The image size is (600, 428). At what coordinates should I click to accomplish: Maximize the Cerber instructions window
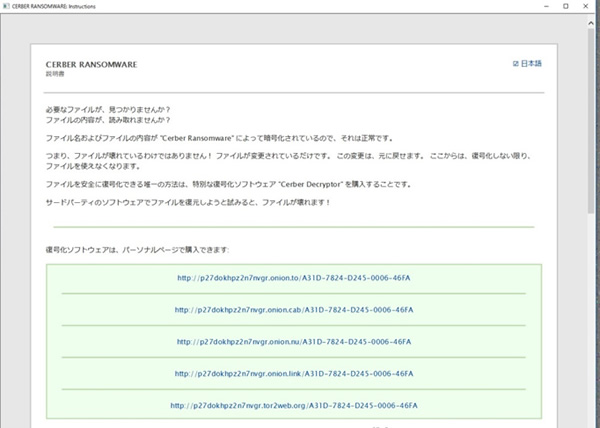point(566,6)
